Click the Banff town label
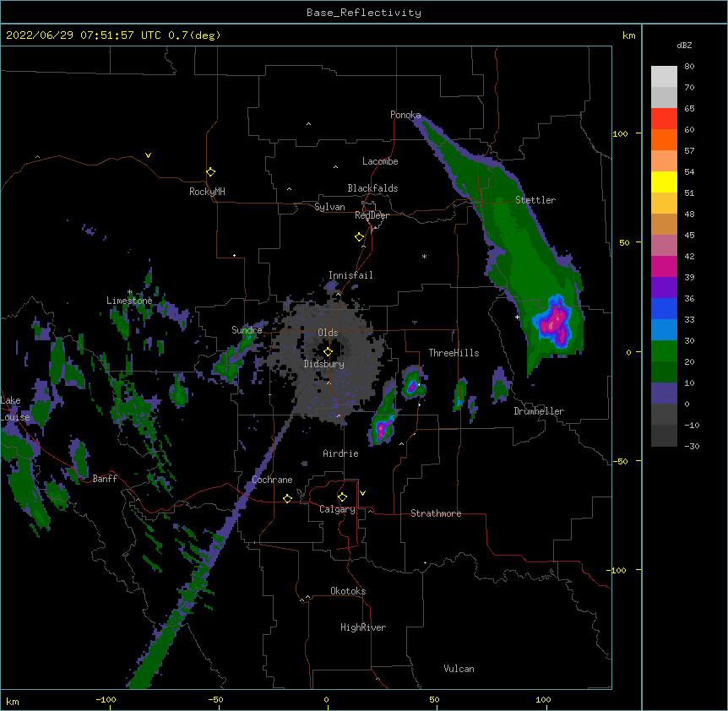 point(105,479)
